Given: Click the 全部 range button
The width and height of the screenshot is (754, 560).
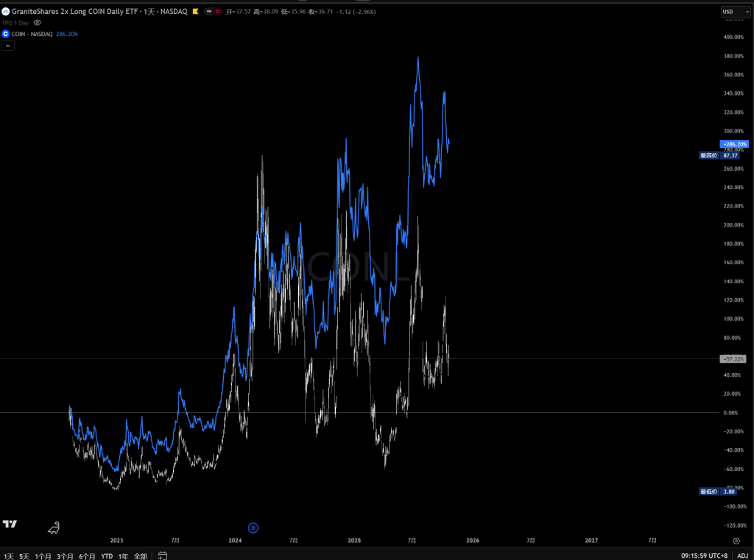Looking at the screenshot, I should click(x=140, y=556).
